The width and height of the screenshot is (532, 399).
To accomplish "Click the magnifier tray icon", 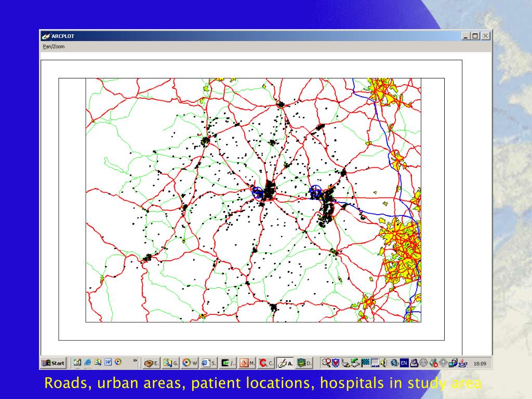I will [x=326, y=363].
